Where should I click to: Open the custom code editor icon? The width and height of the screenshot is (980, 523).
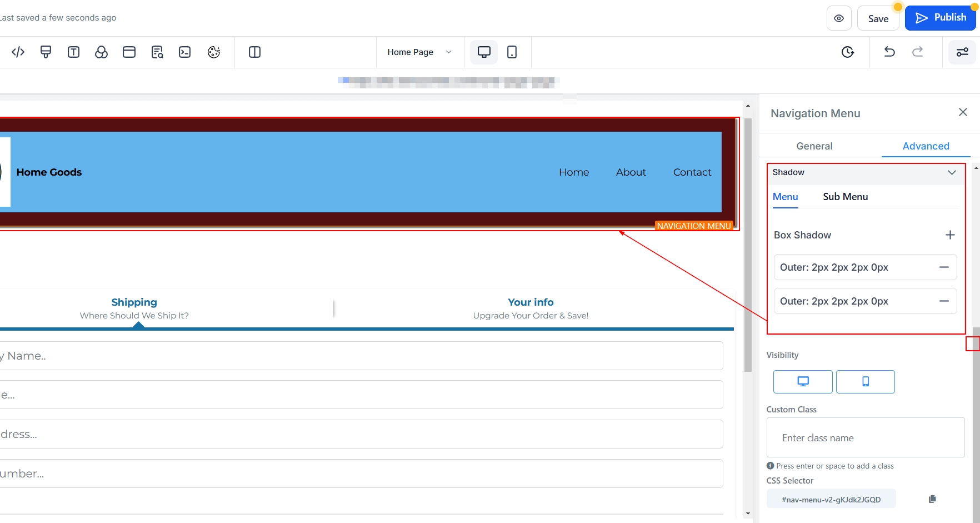tap(18, 52)
